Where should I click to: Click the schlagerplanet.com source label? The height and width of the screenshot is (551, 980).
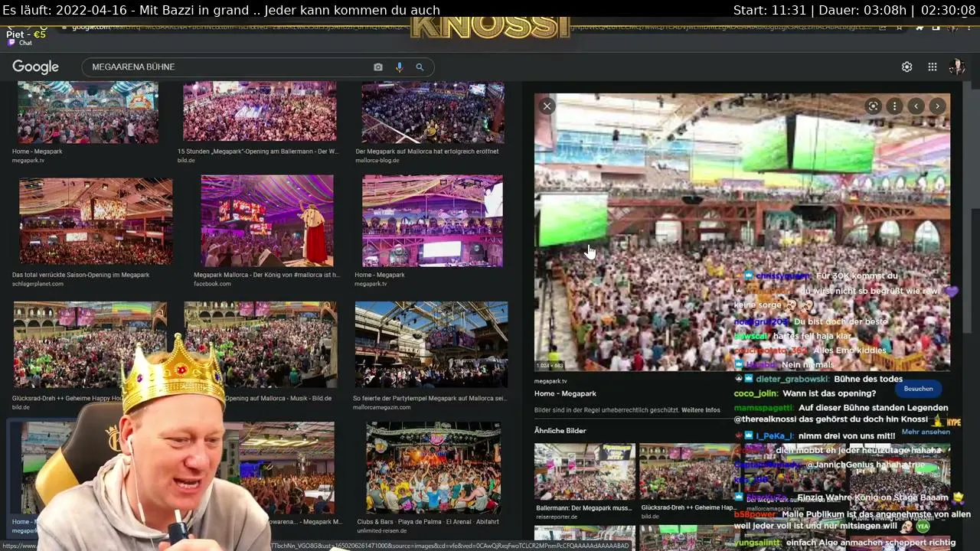click(x=38, y=284)
